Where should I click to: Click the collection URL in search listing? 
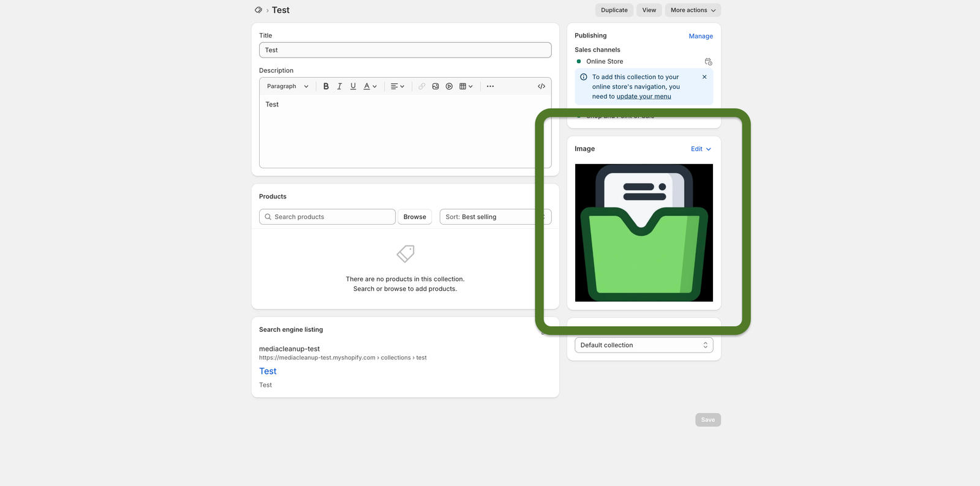point(343,358)
